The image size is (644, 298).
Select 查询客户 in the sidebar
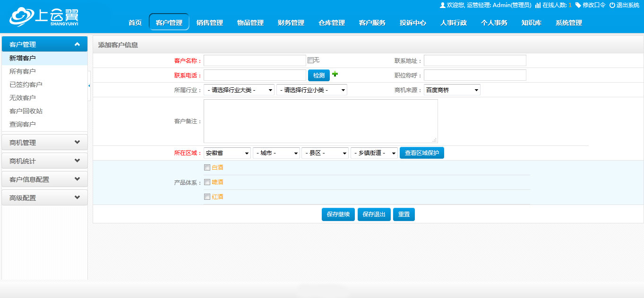(22, 125)
